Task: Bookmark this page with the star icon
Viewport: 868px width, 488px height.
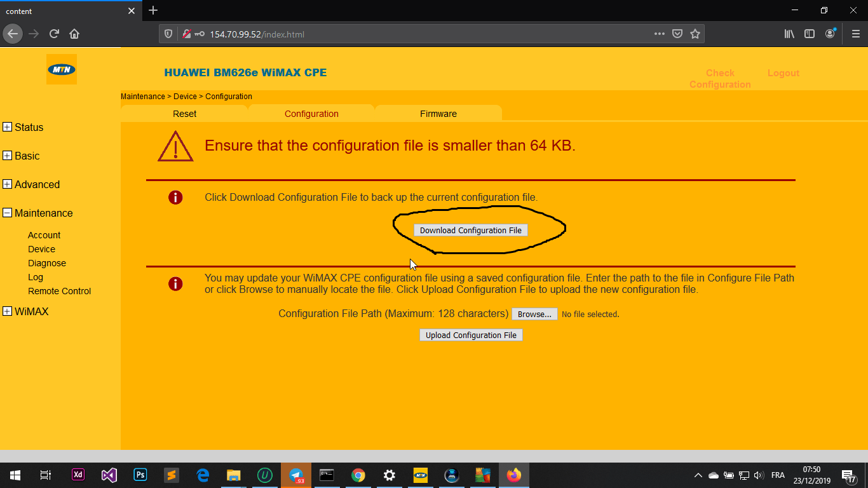Action: point(695,34)
